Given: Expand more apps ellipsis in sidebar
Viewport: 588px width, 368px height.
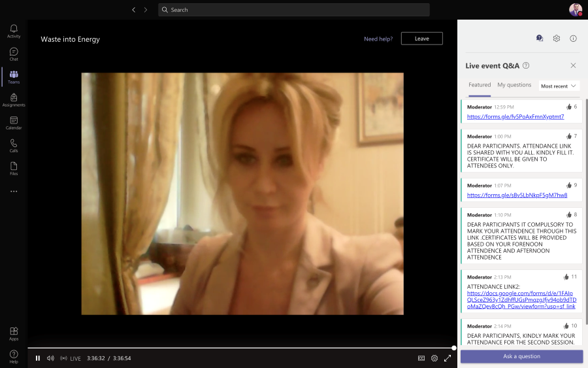Looking at the screenshot, I should [x=14, y=192].
